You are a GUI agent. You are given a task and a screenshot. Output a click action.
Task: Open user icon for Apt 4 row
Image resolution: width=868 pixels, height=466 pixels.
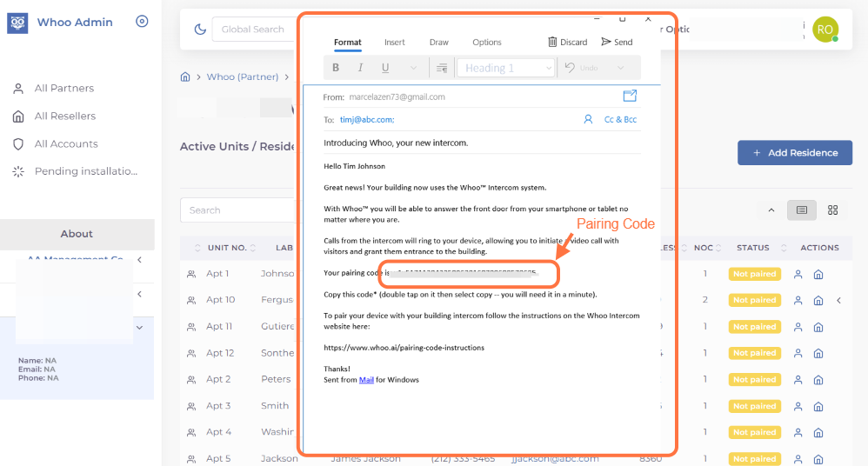tap(798, 432)
